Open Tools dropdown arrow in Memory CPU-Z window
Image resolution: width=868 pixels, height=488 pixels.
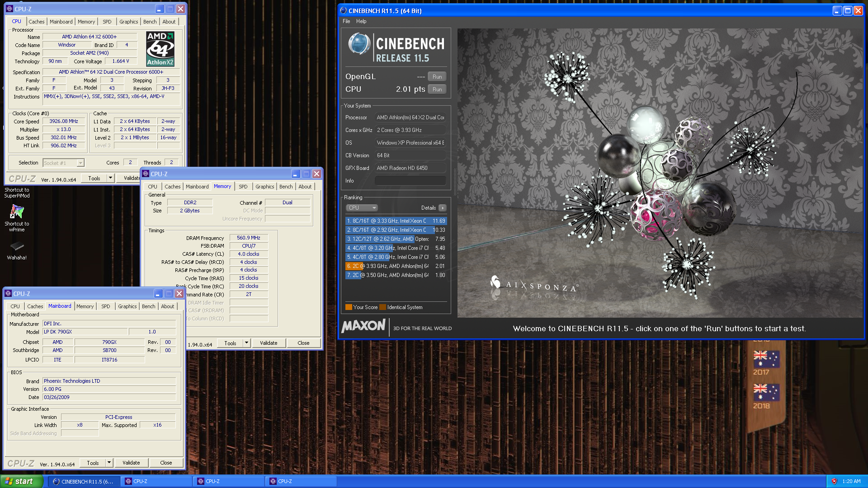tap(246, 343)
